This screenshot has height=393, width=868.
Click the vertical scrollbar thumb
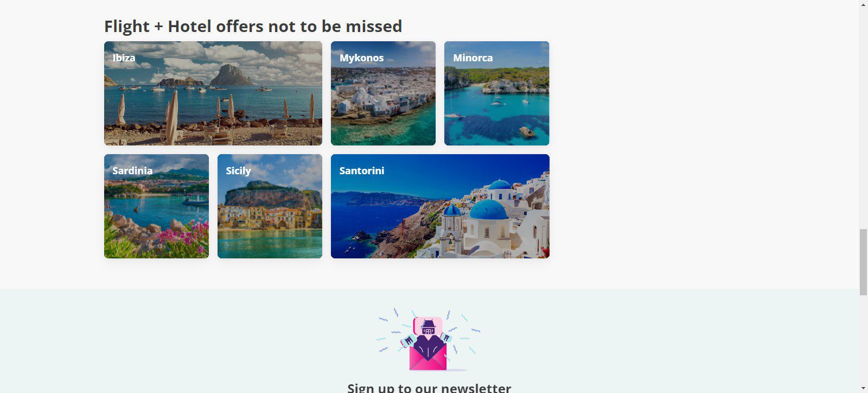(x=863, y=262)
